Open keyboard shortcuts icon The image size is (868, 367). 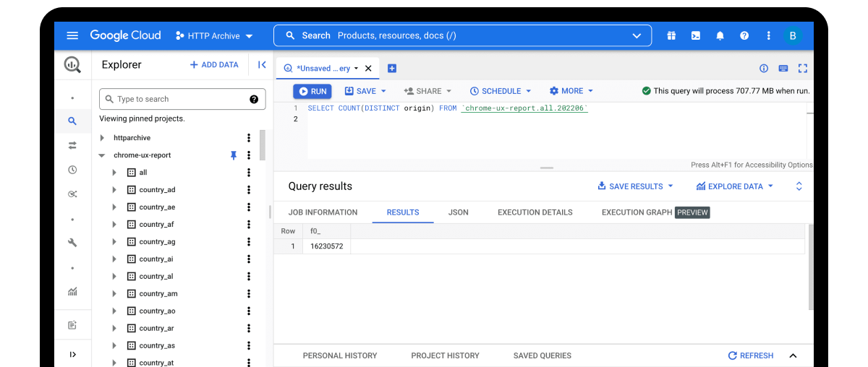coord(783,69)
